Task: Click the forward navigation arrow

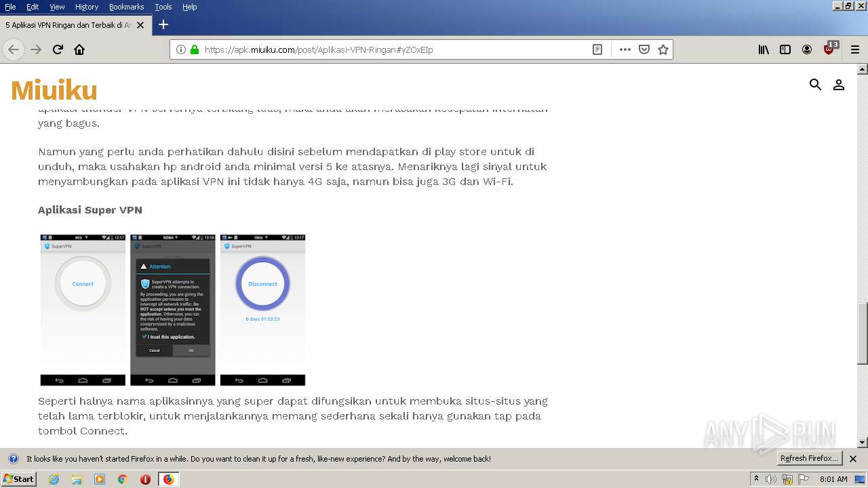Action: click(x=36, y=49)
